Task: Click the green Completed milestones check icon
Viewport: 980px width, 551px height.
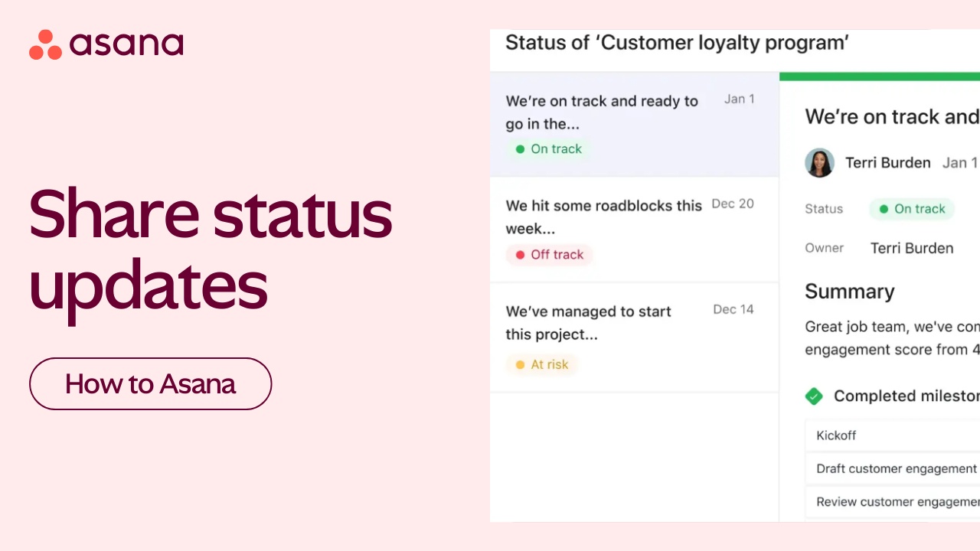Action: [x=814, y=396]
